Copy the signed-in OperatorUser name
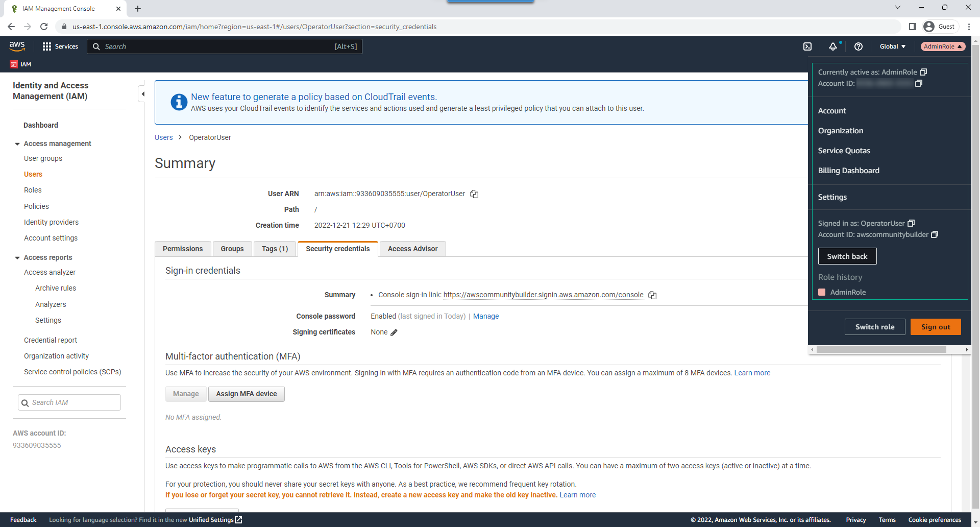 point(911,223)
